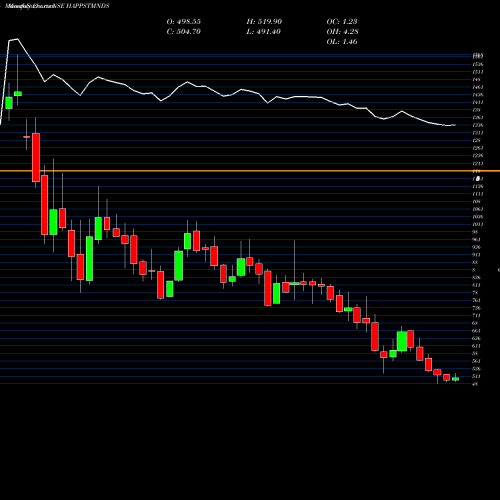
Task: Select the open price value 'O: 498.55'
Action: pyautogui.click(x=184, y=22)
